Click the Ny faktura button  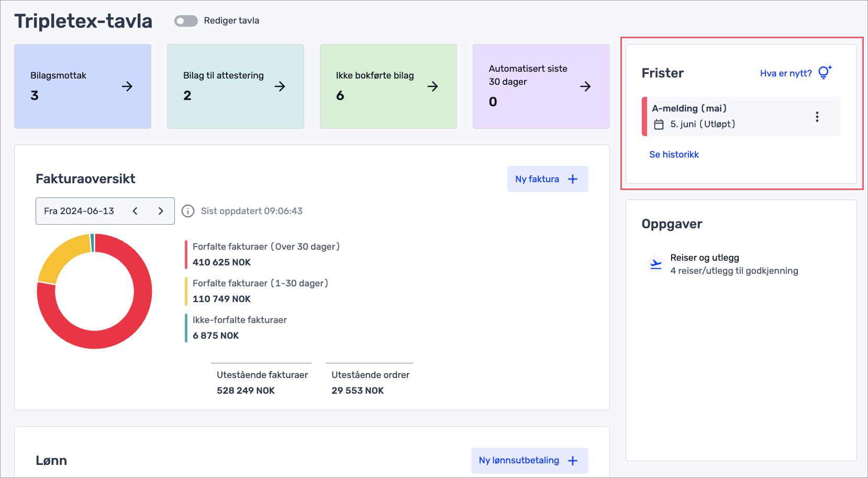tap(548, 179)
